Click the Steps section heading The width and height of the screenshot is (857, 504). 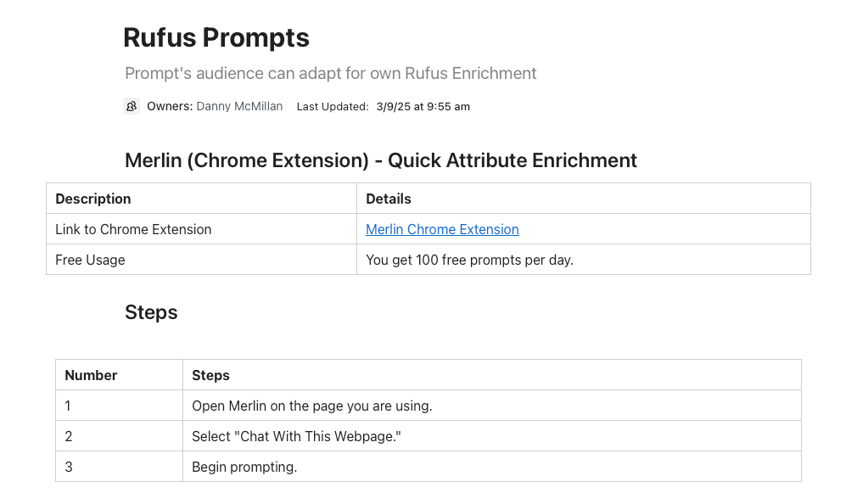pos(151,312)
